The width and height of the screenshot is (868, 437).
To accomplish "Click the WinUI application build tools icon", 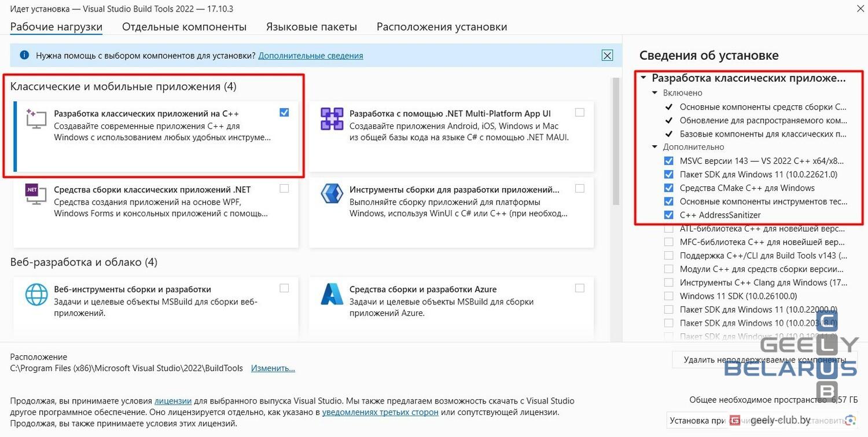I will click(x=332, y=194).
